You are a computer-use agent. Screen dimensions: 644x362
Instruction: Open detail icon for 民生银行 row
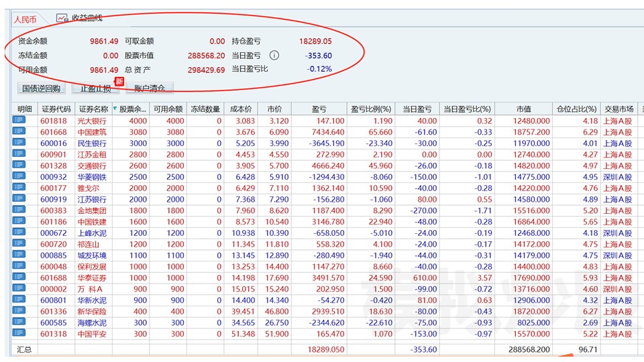(x=19, y=142)
